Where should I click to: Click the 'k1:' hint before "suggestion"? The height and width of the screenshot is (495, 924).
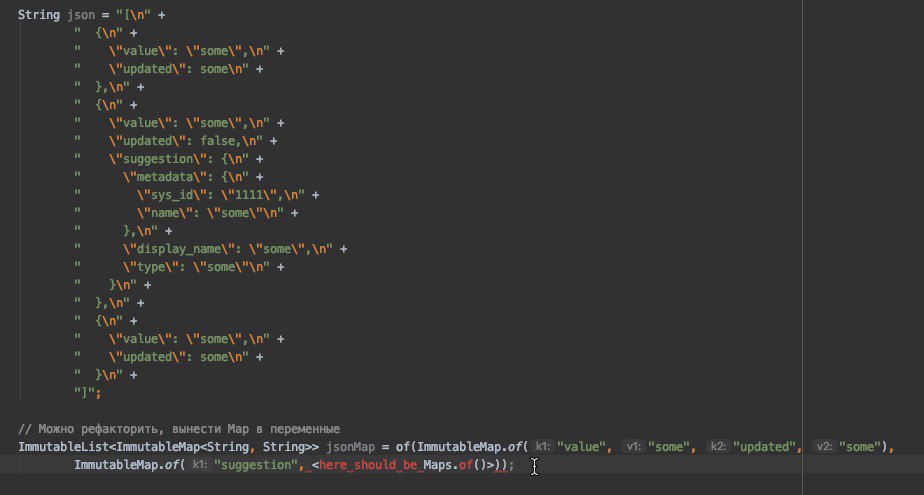[x=199, y=465]
